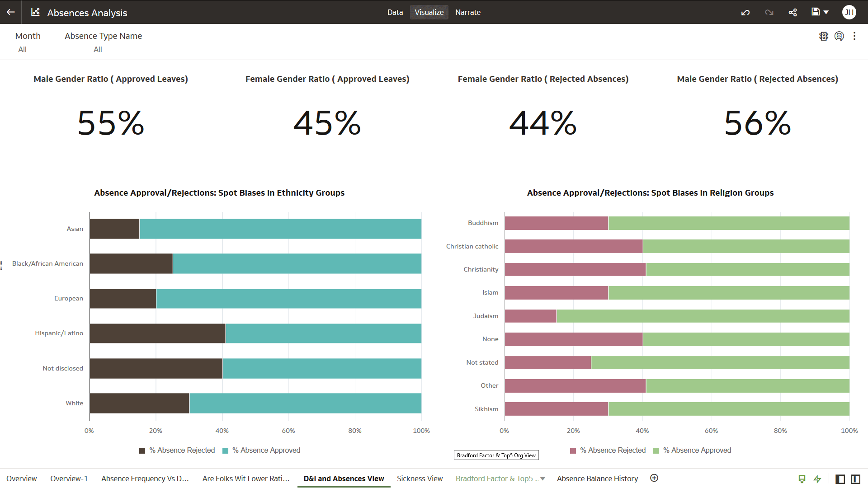Viewport: 868px width, 488px height.
Task: Click the Save icon to save the workbook
Action: (x=816, y=12)
